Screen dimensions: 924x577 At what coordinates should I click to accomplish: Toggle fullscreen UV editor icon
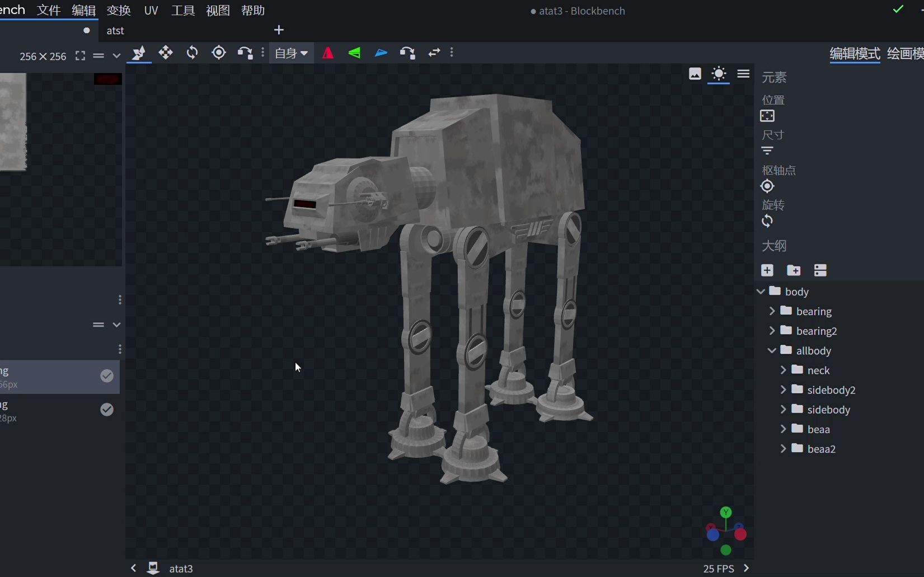click(x=80, y=55)
